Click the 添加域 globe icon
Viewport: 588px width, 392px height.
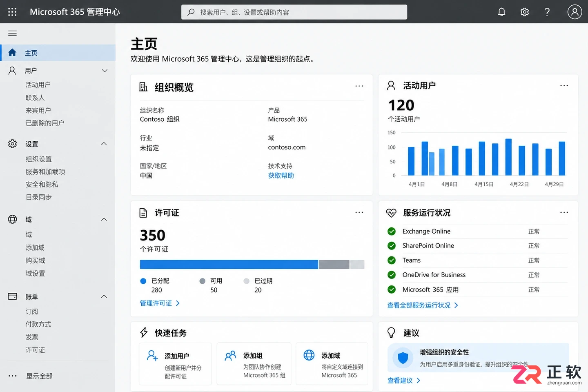pyautogui.click(x=309, y=355)
